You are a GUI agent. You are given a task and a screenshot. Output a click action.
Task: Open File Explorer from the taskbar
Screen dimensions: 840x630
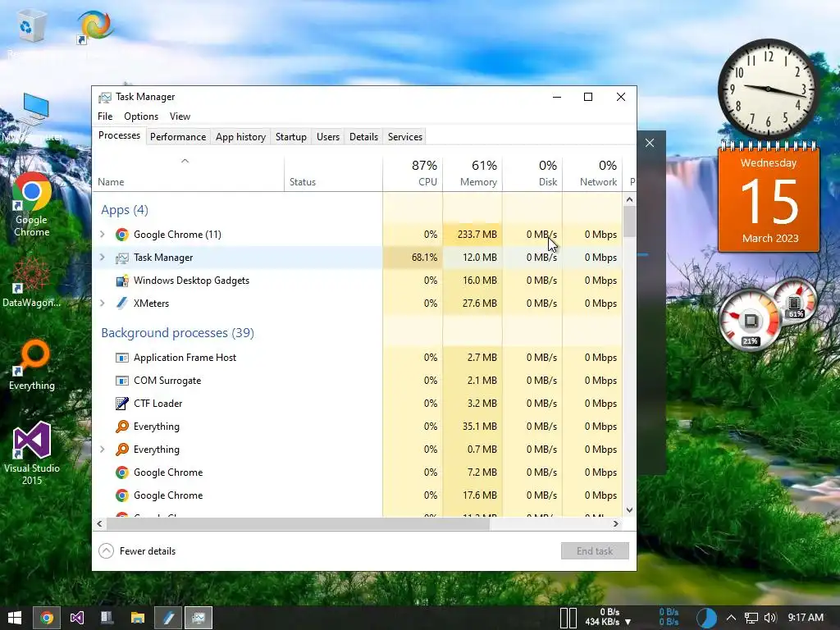pos(138,618)
